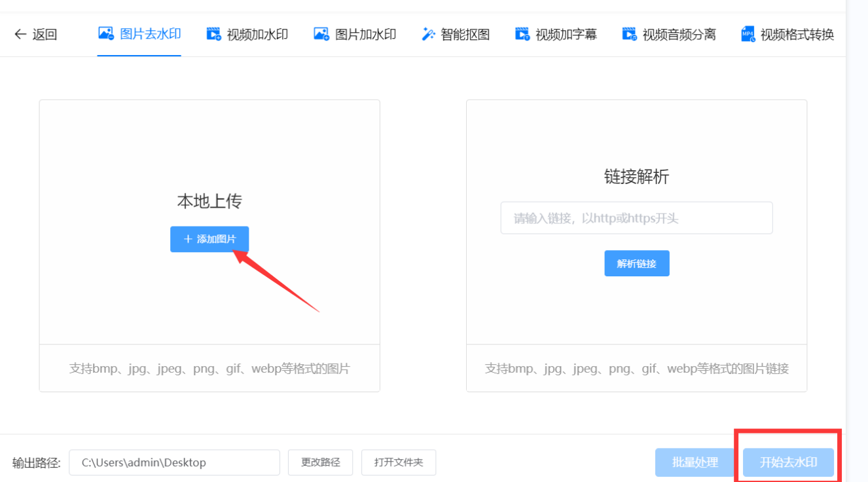Open the 视频音频分离 tab
Viewport: 868px width, 482px height.
[679, 35]
